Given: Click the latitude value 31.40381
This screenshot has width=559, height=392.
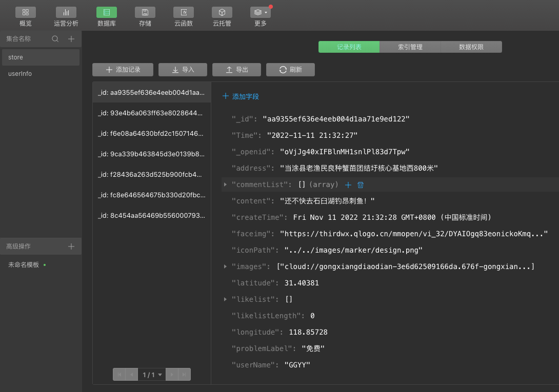Looking at the screenshot, I should coord(302,283).
